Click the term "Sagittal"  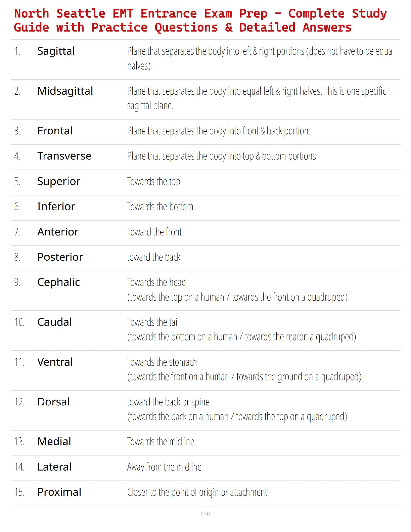[56, 51]
